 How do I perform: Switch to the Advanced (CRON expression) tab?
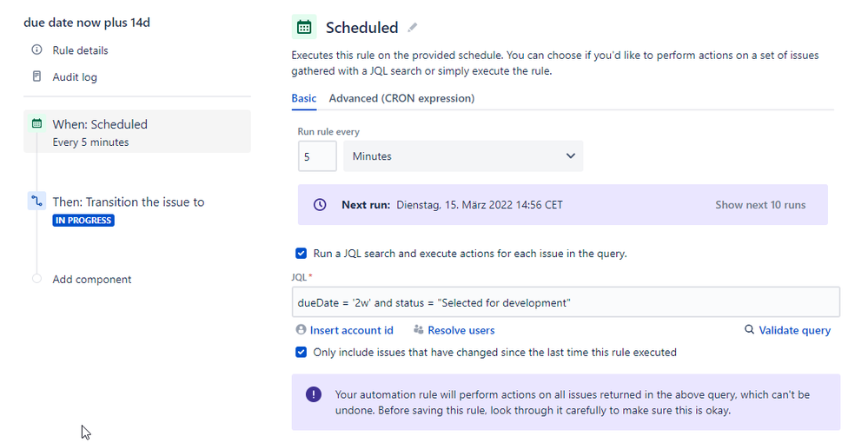(401, 98)
